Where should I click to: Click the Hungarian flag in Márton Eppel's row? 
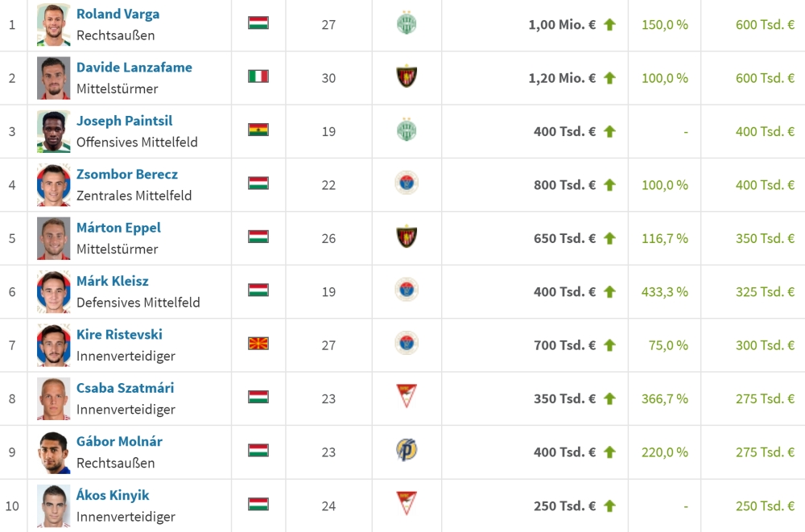pos(258,237)
